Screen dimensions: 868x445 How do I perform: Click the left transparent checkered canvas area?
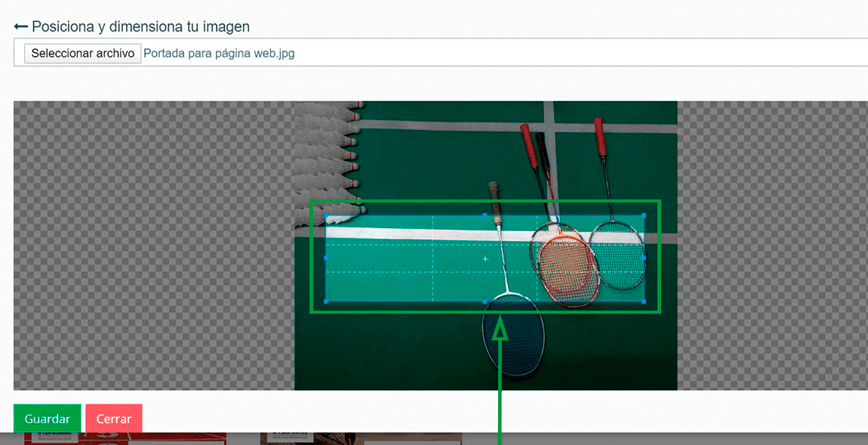154,246
